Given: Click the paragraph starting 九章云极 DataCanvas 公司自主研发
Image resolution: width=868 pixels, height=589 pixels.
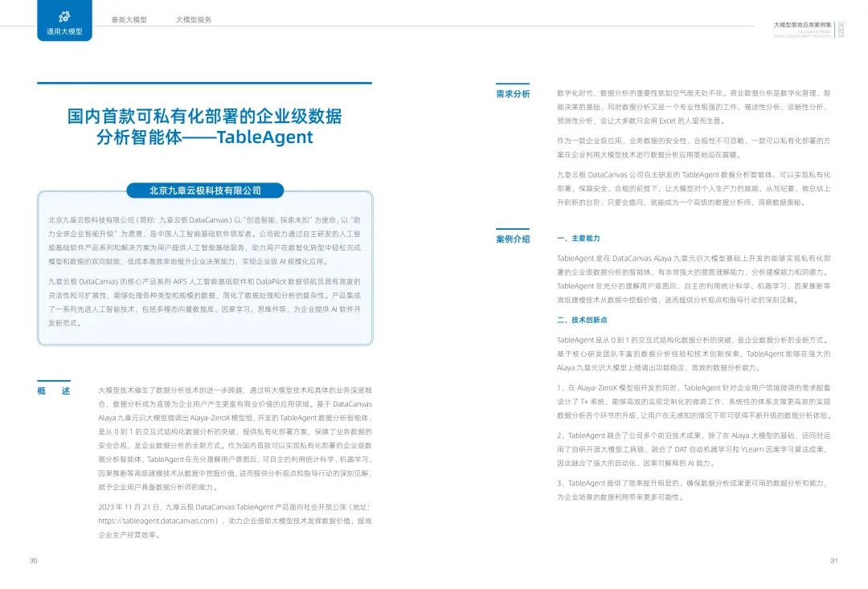Looking at the screenshot, I should click(694, 189).
